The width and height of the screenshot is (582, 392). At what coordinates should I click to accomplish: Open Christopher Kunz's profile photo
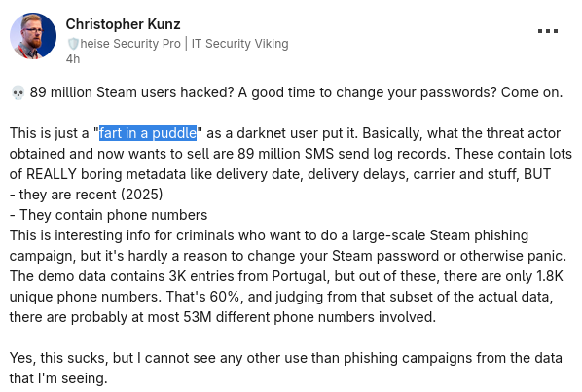click(x=33, y=36)
